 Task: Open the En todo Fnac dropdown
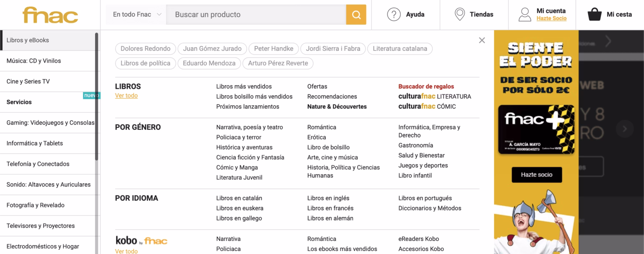pos(136,15)
